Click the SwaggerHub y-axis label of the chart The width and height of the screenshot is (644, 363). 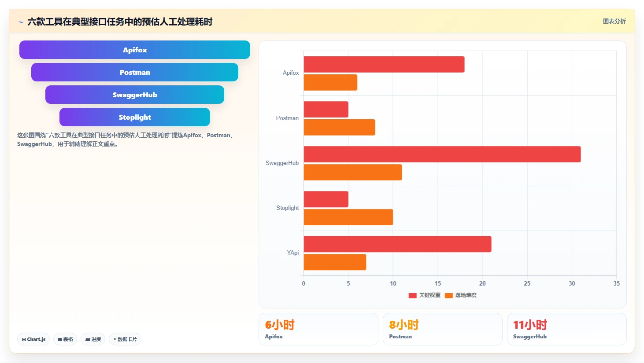(282, 163)
